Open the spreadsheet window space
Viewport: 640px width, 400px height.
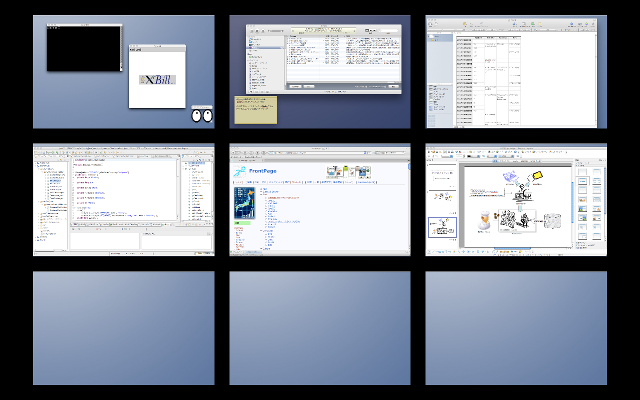point(516,72)
